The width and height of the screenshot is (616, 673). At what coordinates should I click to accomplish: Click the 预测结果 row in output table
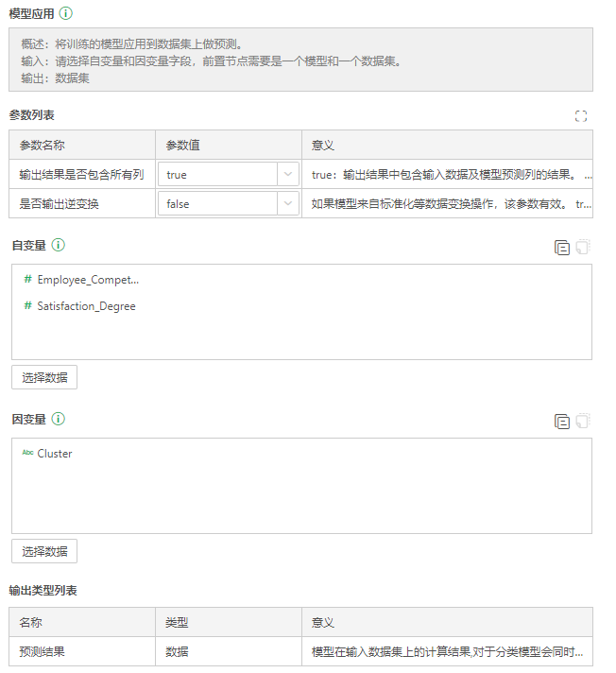tap(42, 652)
